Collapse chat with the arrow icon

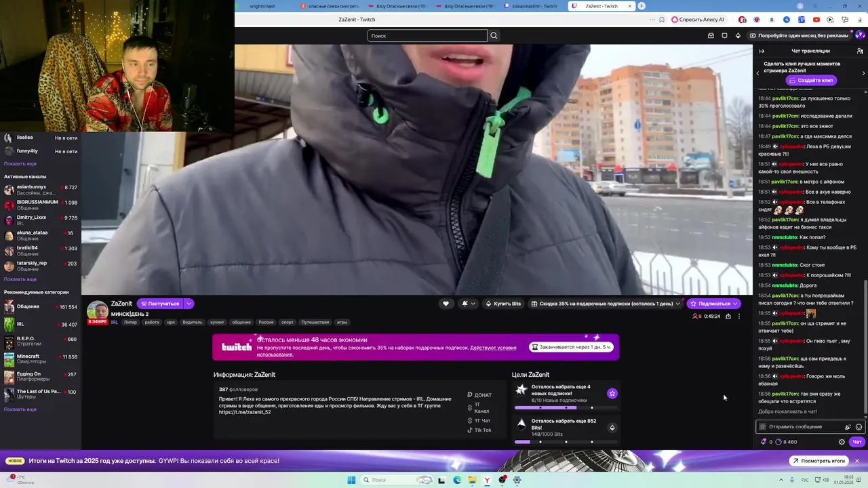pos(762,51)
